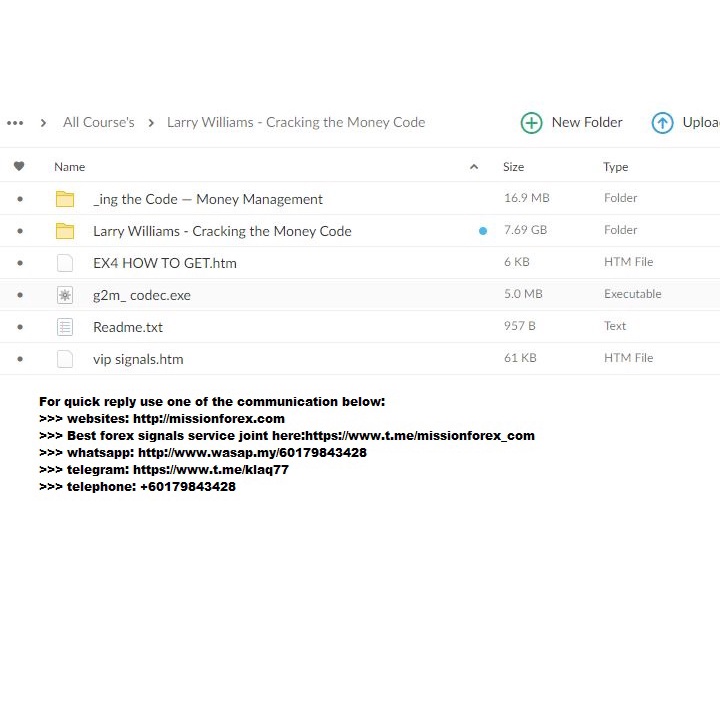Click the blue sync status dot
The image size is (720, 720).
pos(483,231)
